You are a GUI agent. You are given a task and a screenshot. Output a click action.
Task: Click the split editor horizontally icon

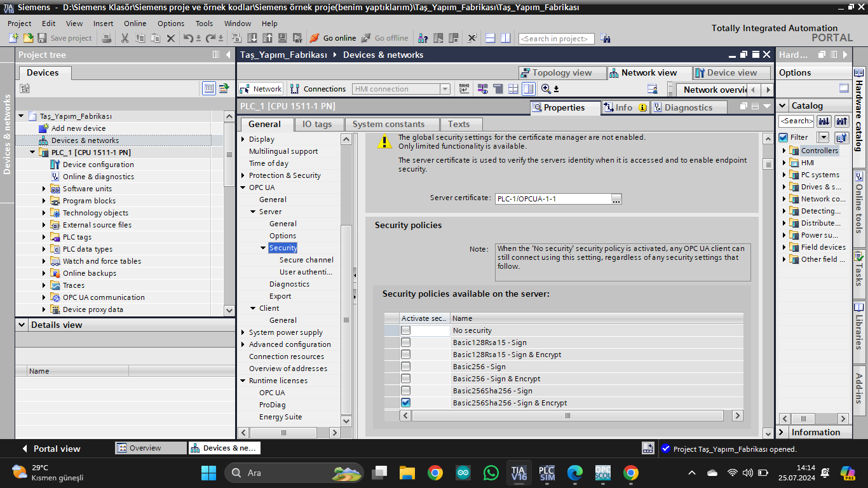click(490, 38)
